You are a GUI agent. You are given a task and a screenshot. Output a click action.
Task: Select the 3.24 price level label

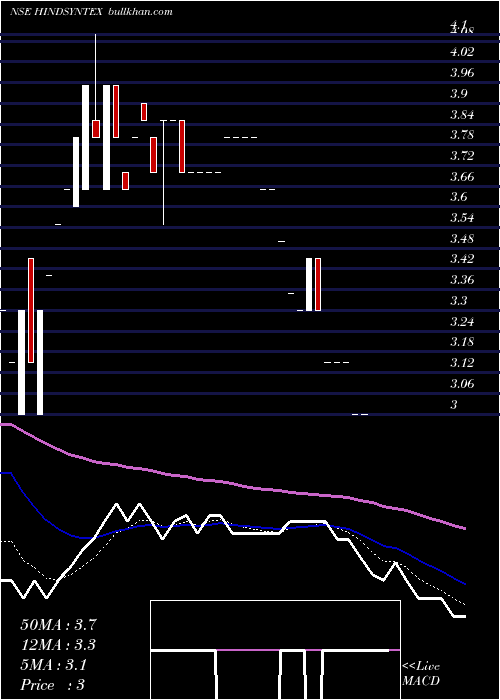pyautogui.click(x=462, y=322)
